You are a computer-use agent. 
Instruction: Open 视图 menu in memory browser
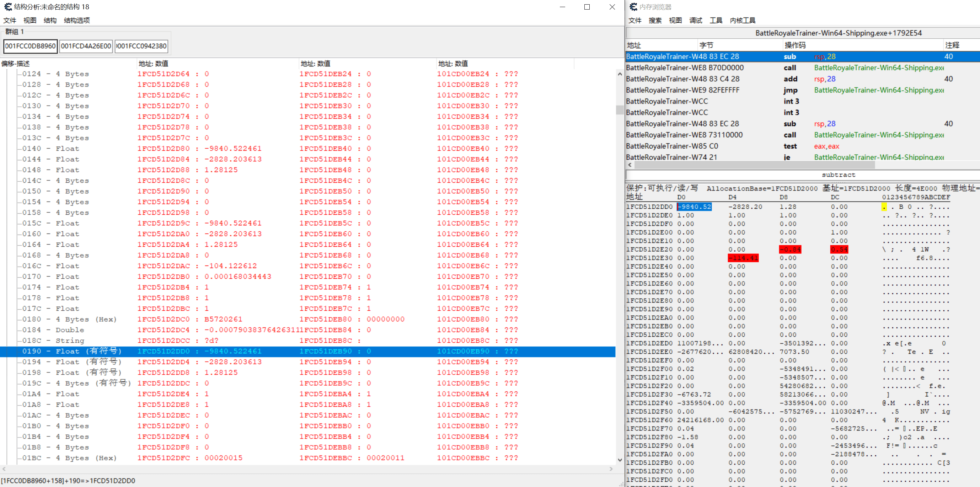(675, 20)
